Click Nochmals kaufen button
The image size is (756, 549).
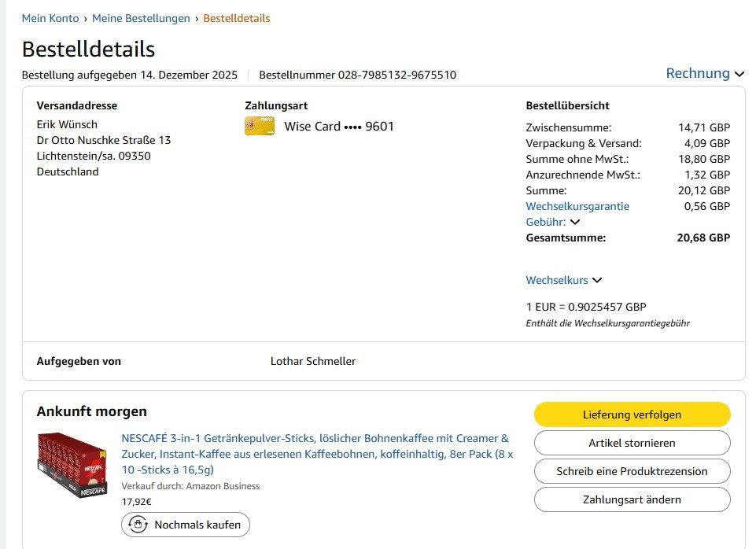coord(186,525)
